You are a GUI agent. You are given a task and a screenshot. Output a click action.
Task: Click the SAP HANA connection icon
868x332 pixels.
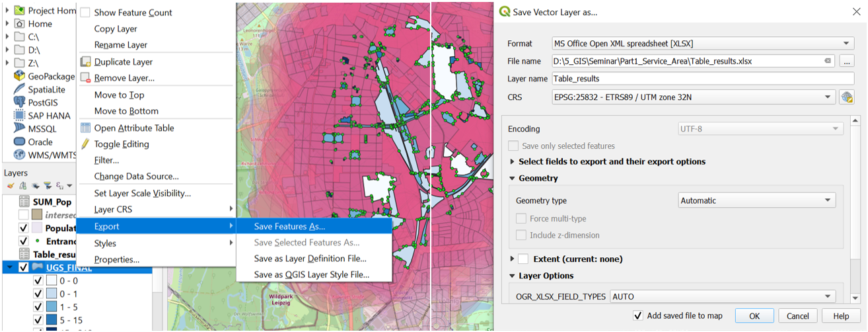pyautogui.click(x=19, y=116)
